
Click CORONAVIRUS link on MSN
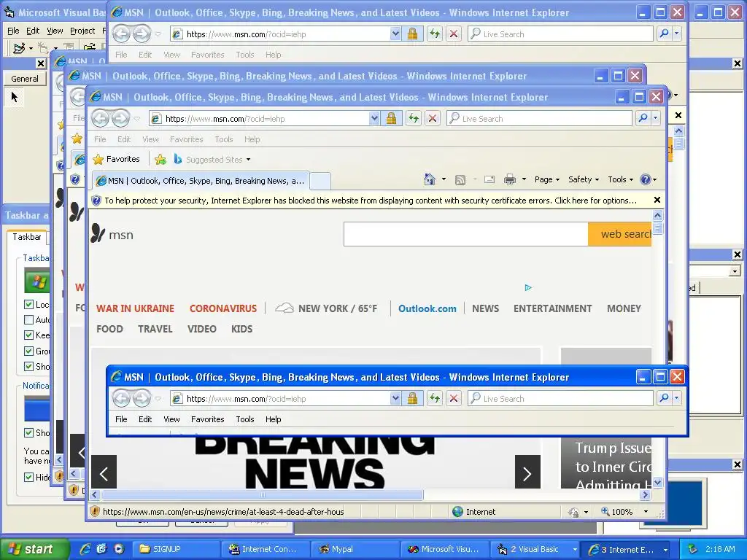click(x=223, y=308)
